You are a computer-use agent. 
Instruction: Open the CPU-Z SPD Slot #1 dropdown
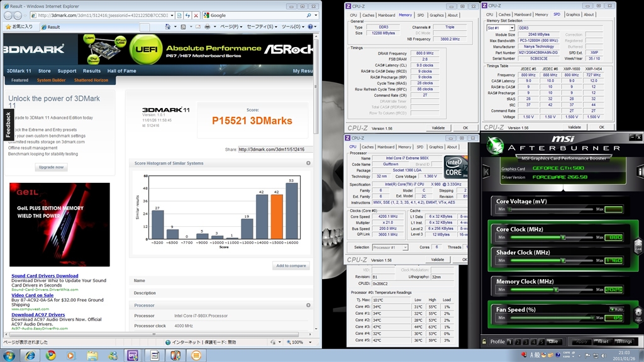(x=512, y=28)
